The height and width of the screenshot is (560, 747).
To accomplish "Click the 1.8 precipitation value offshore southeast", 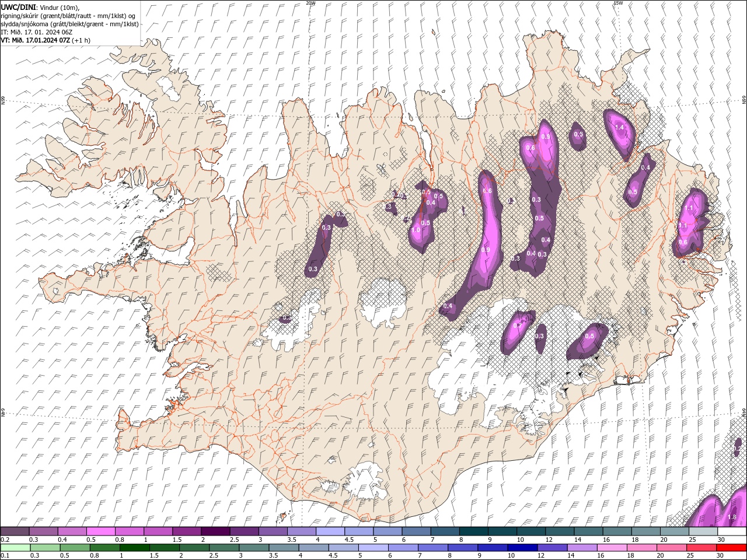I will click(732, 517).
